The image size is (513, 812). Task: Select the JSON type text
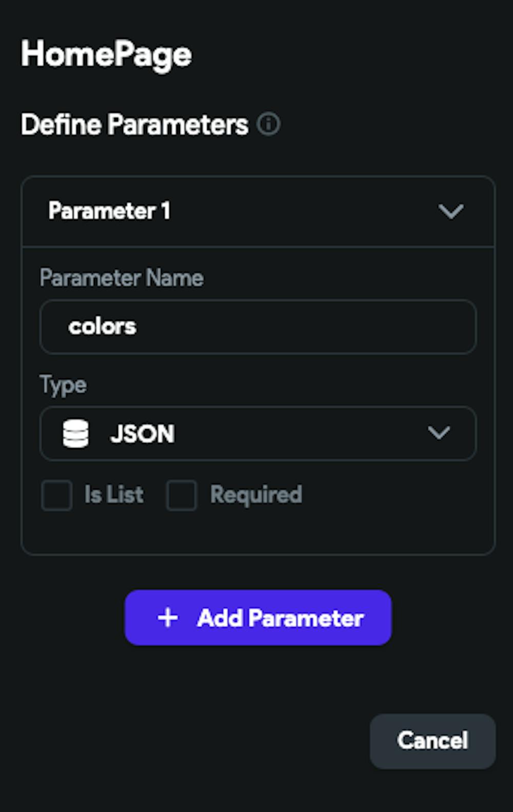(142, 434)
